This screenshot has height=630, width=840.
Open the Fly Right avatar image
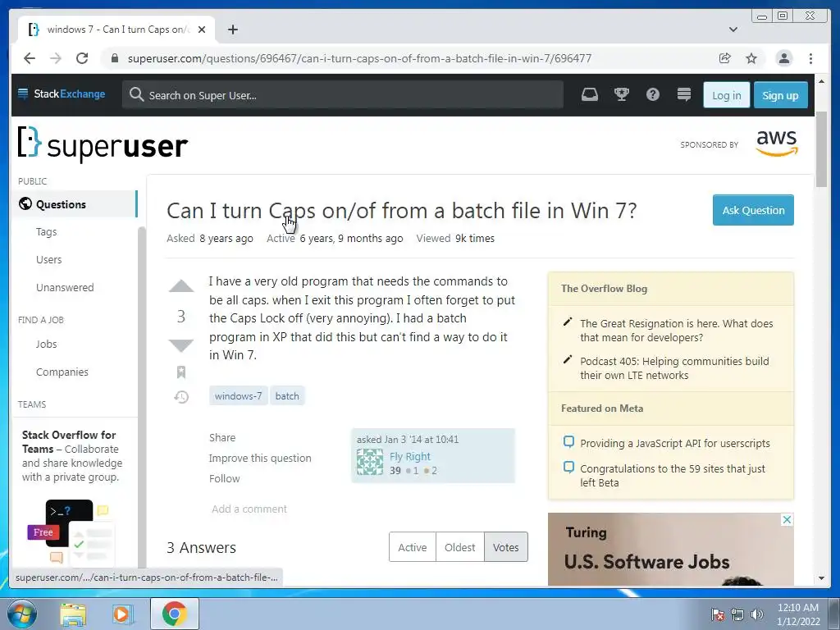[370, 462]
